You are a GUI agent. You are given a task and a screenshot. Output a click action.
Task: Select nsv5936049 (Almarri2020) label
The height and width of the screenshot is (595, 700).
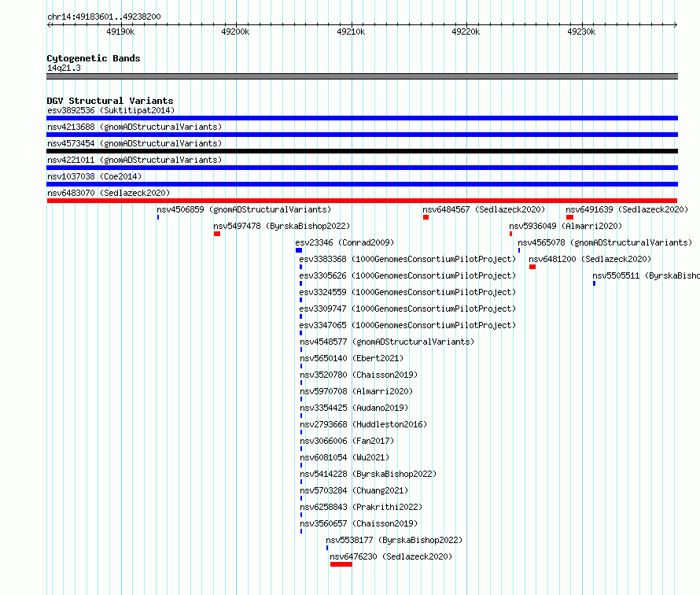pyautogui.click(x=566, y=226)
